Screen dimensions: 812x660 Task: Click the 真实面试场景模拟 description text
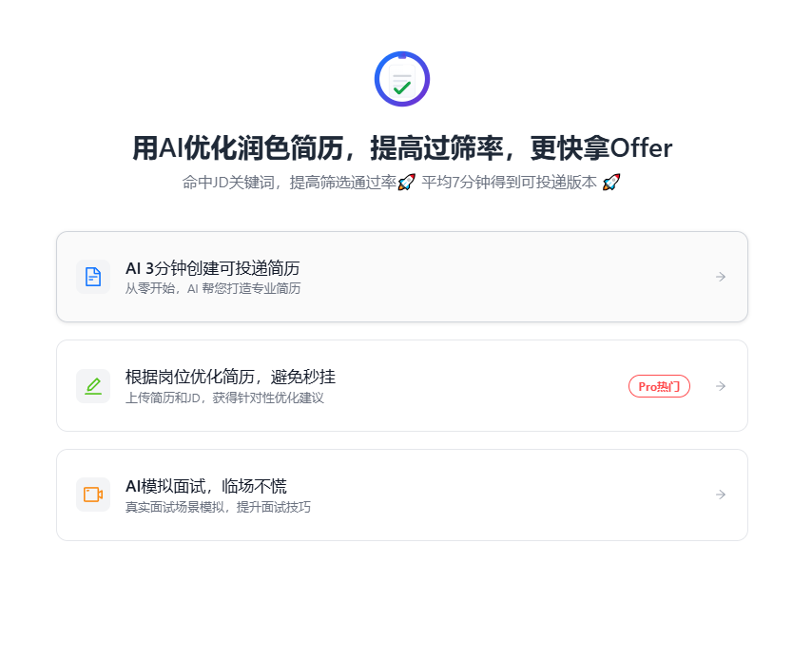(218, 507)
